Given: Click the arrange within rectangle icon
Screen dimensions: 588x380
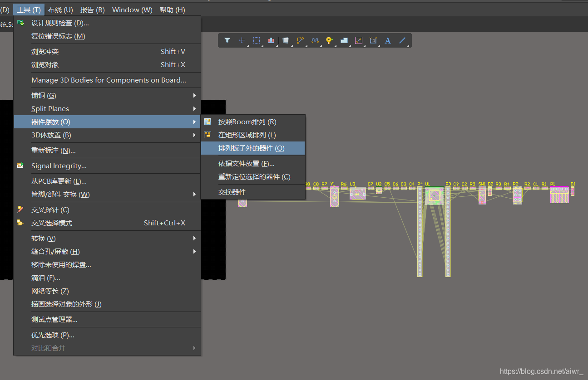Looking at the screenshot, I should pos(208,135).
